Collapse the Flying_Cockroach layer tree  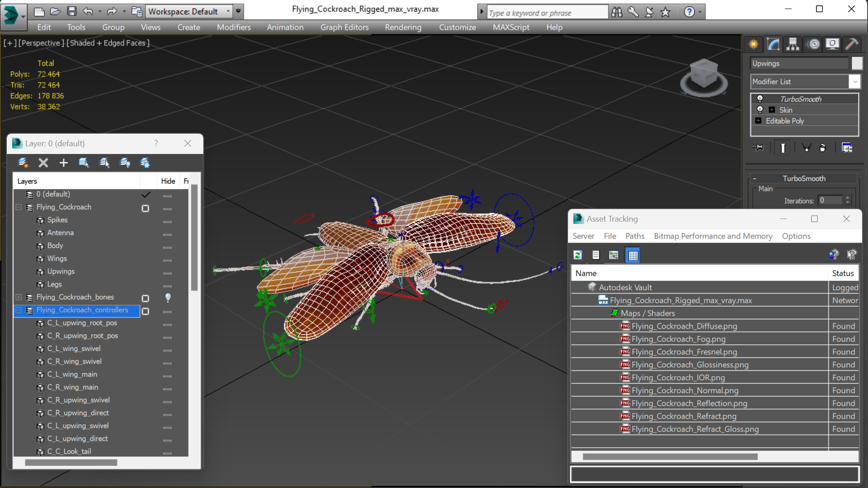pos(19,207)
